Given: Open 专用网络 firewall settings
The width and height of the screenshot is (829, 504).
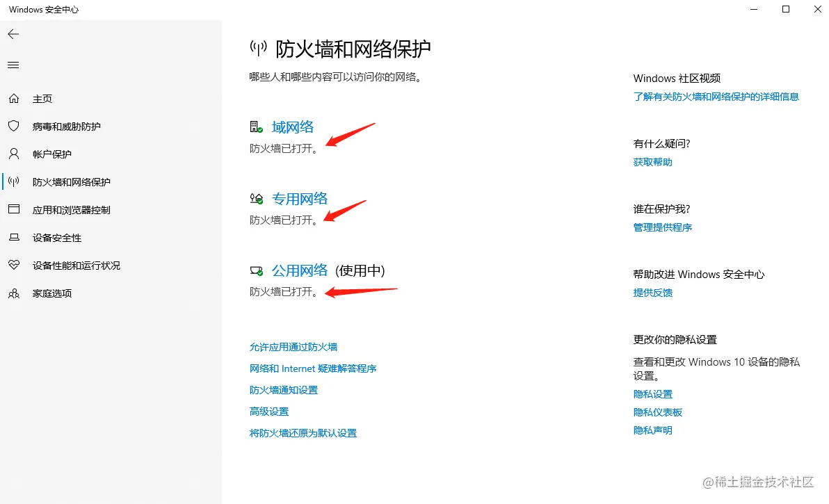Looking at the screenshot, I should 300,199.
